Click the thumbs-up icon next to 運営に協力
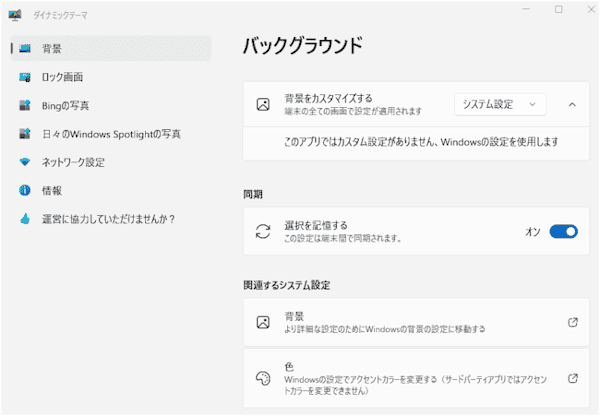This screenshot has height=416, width=600. [x=25, y=219]
